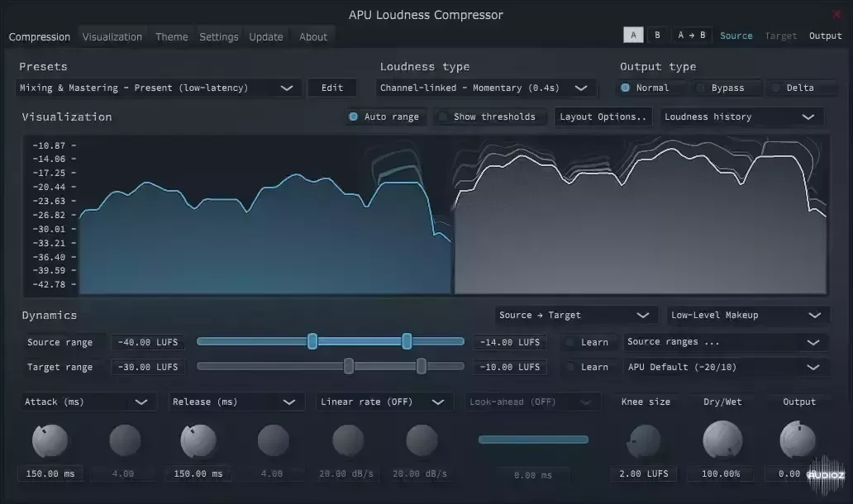Open the Theme tab

171,37
